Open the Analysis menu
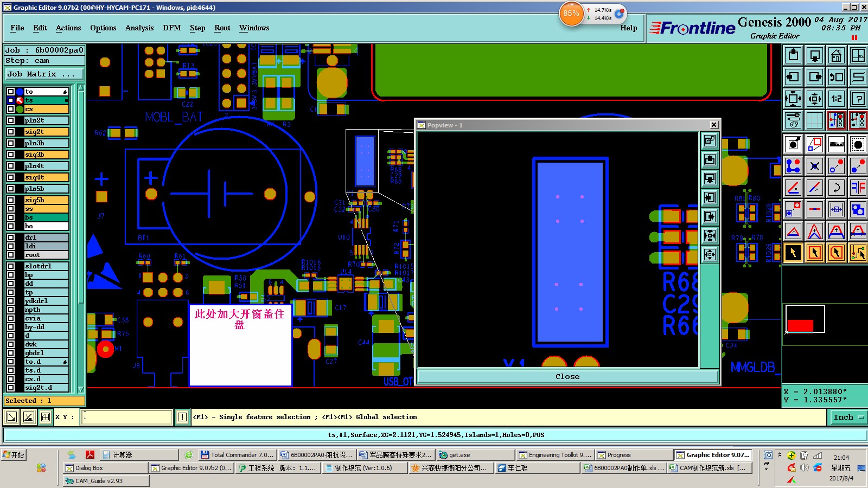This screenshot has height=488, width=868. (x=139, y=28)
